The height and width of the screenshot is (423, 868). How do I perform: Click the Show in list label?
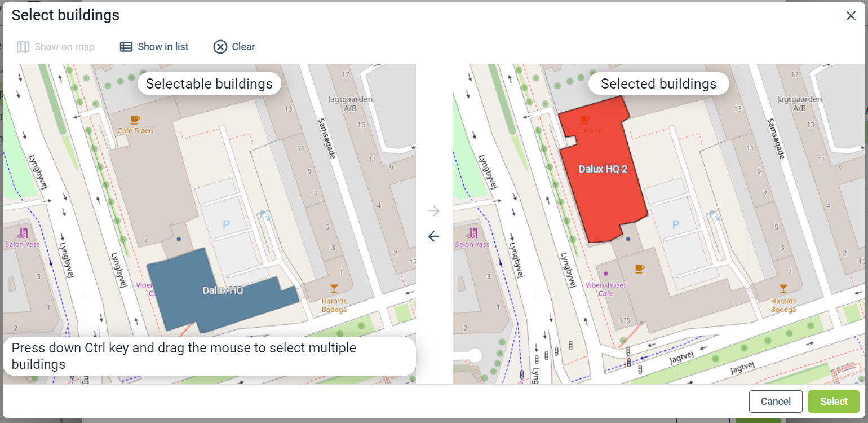pos(163,47)
